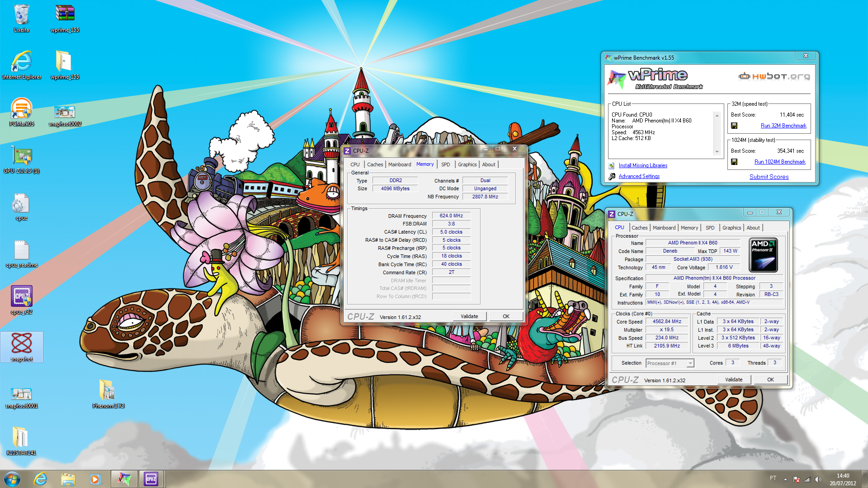Switch to CPU-Z taskbar button
868x488 pixels.
151,479
